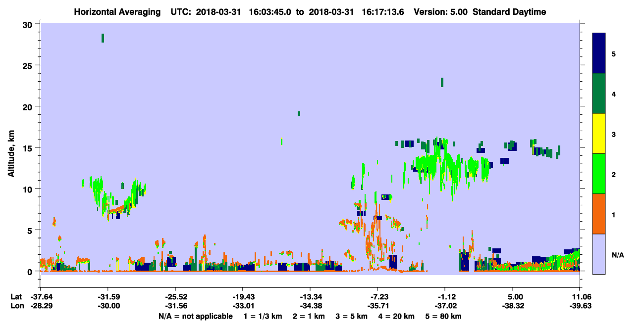Click the longitude value '-34.38'
644x330 pixels.
point(310,306)
